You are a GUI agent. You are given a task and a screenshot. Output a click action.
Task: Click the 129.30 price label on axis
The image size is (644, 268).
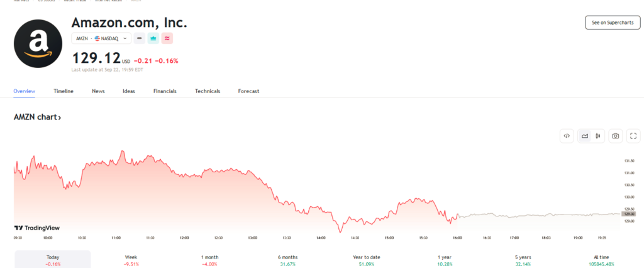pyautogui.click(x=628, y=214)
